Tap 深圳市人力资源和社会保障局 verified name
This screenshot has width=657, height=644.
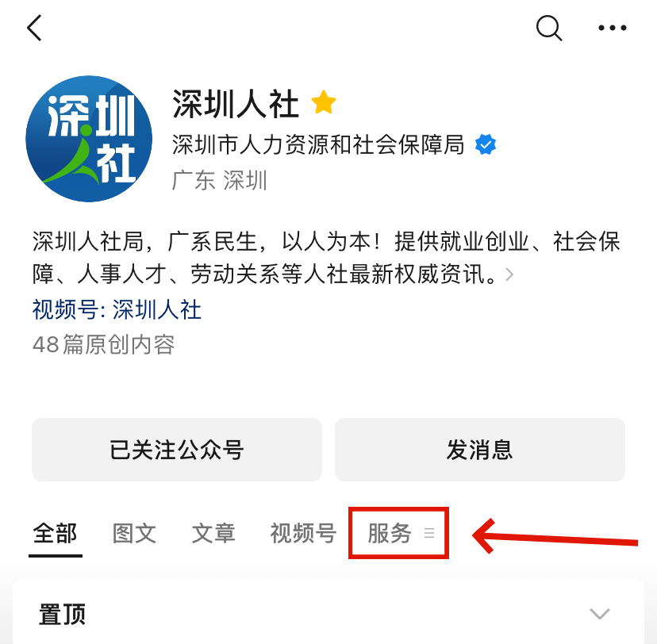[318, 145]
